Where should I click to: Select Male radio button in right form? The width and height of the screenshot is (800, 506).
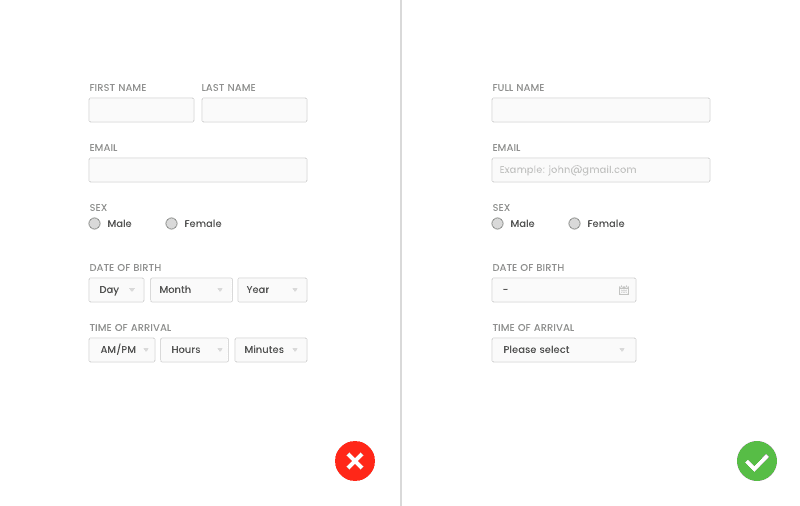coord(498,224)
